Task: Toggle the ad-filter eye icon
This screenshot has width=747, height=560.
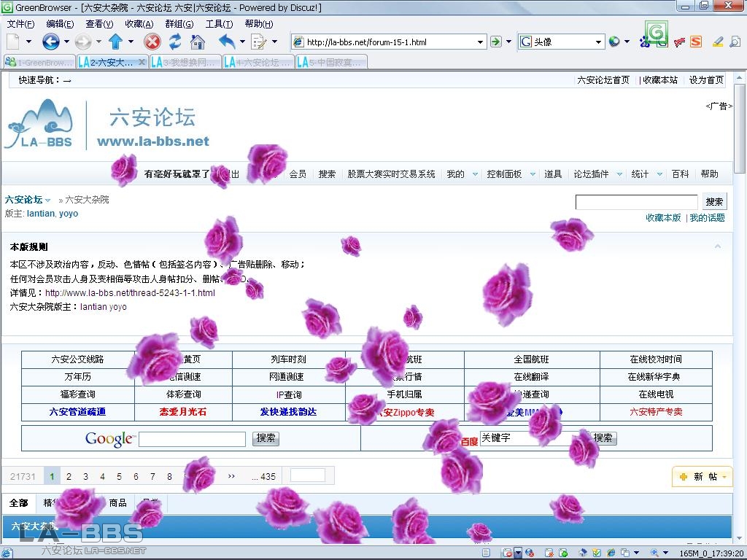Action: tap(507, 552)
